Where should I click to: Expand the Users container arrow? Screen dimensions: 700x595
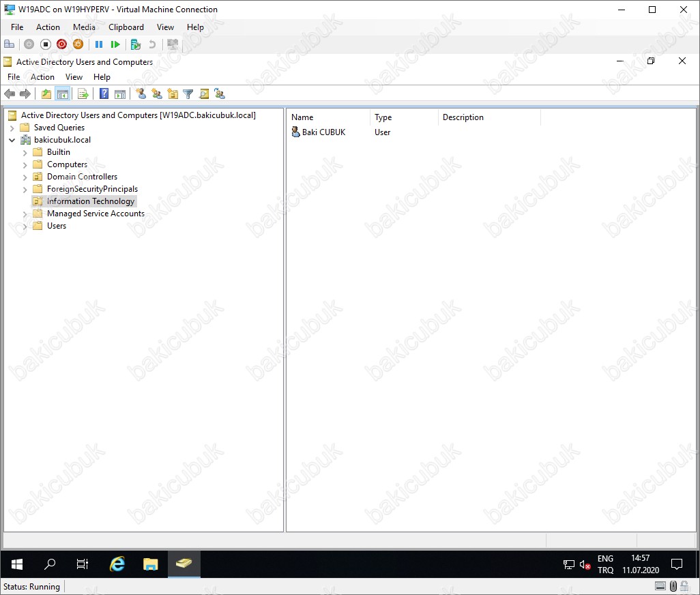coord(25,227)
